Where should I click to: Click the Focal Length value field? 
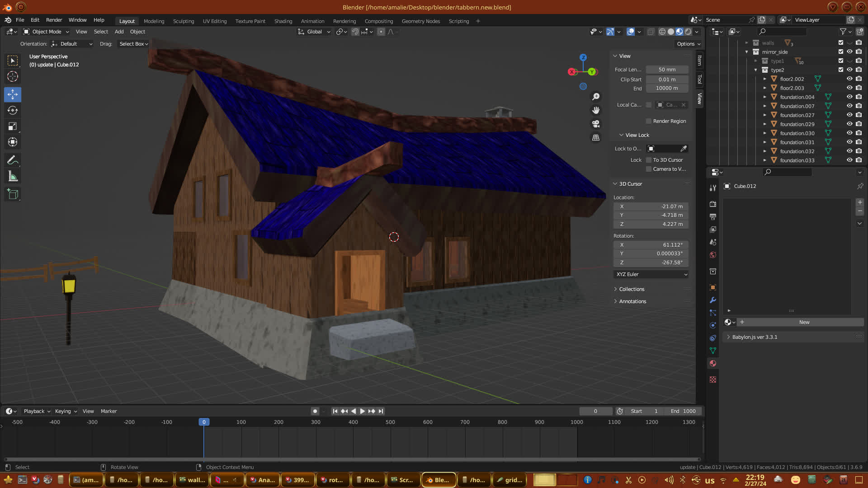[x=667, y=70]
